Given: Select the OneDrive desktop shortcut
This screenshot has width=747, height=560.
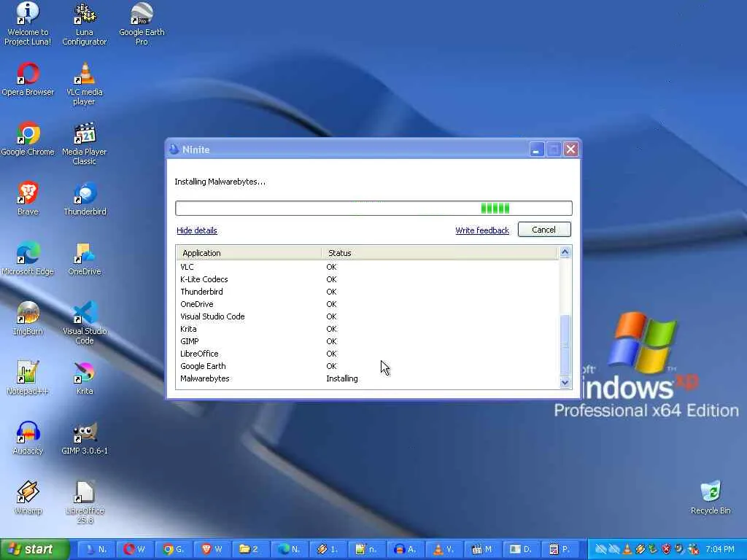Looking at the screenshot, I should coord(85,259).
